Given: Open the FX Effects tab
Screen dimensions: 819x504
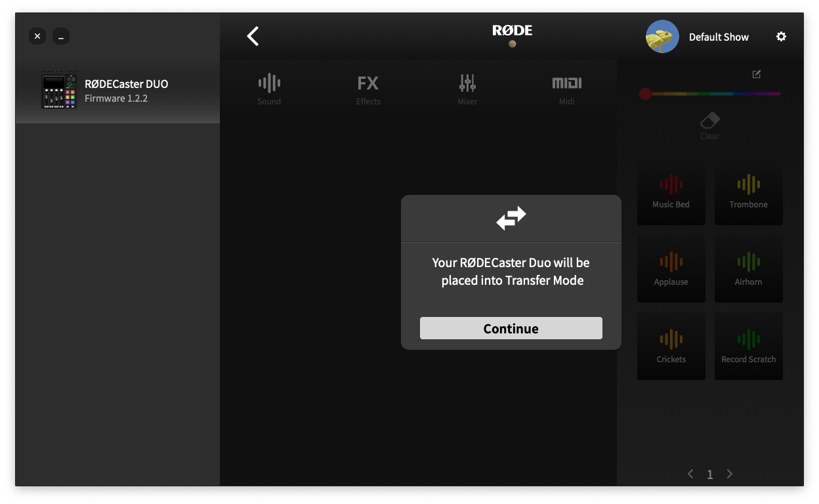Looking at the screenshot, I should (x=368, y=89).
